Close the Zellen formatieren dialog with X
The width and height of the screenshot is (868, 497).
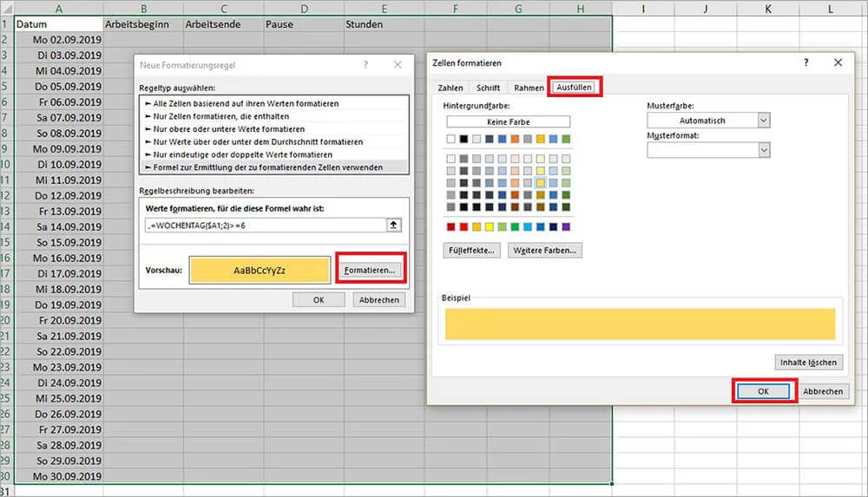tap(837, 63)
